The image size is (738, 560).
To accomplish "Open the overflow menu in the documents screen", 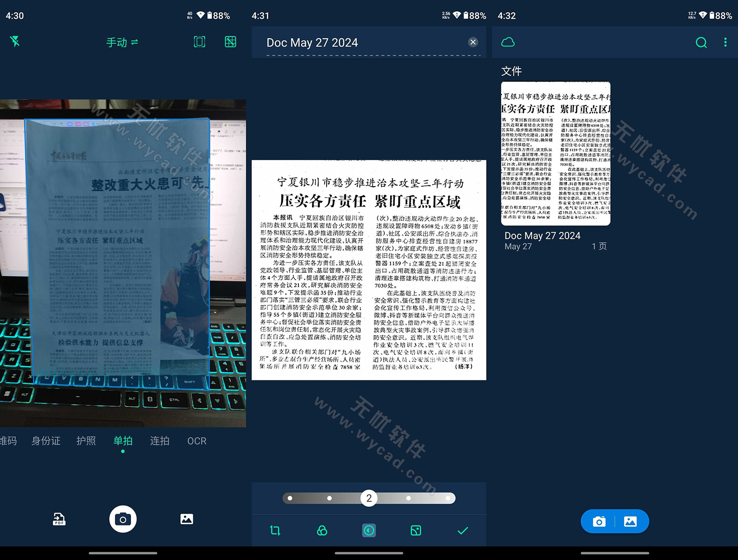I will (x=726, y=42).
